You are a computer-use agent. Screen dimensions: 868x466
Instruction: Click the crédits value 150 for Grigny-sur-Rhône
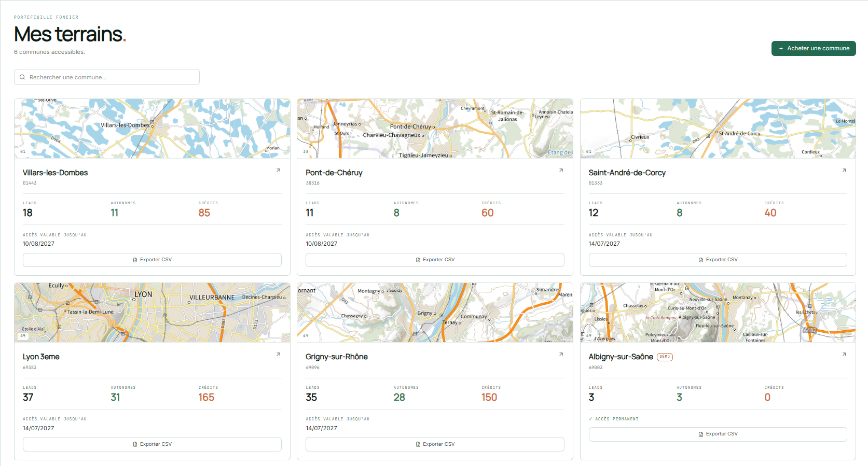pyautogui.click(x=489, y=398)
